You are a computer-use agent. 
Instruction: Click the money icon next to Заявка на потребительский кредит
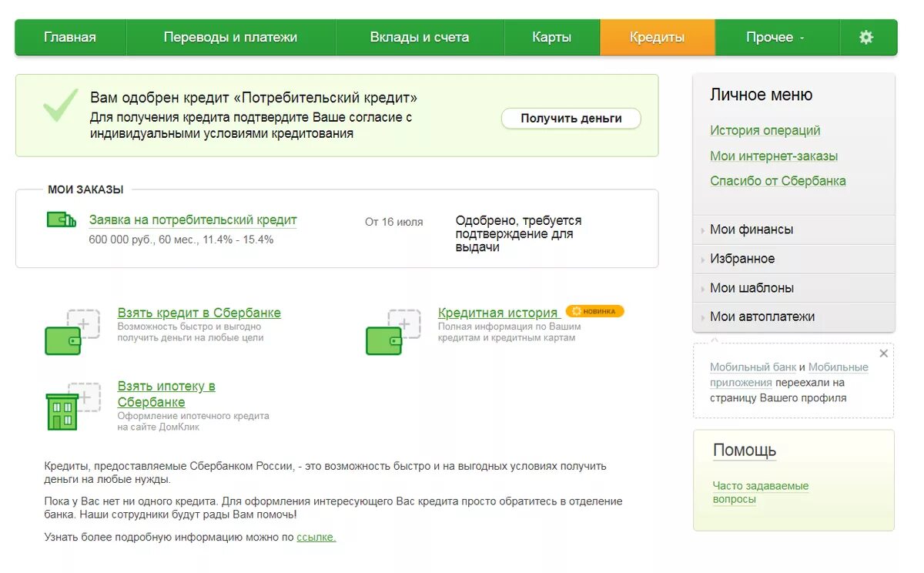(x=62, y=219)
